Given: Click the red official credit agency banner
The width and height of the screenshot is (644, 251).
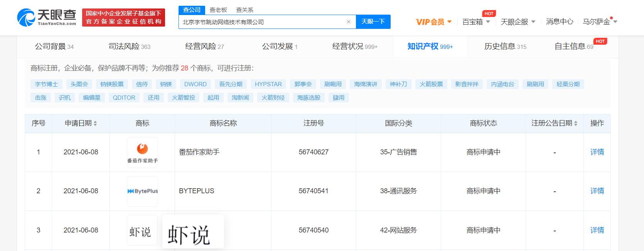Looking at the screenshot, I should coord(123,17).
